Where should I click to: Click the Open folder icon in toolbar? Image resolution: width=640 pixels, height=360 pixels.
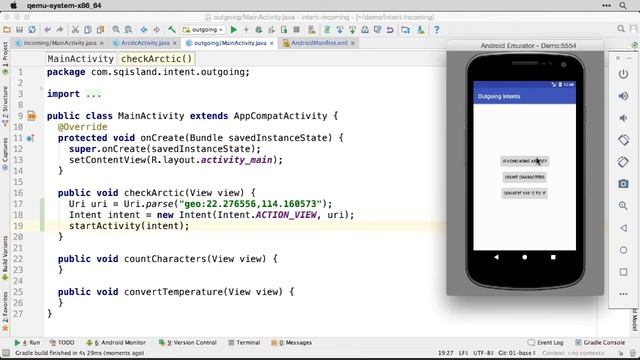7,30
